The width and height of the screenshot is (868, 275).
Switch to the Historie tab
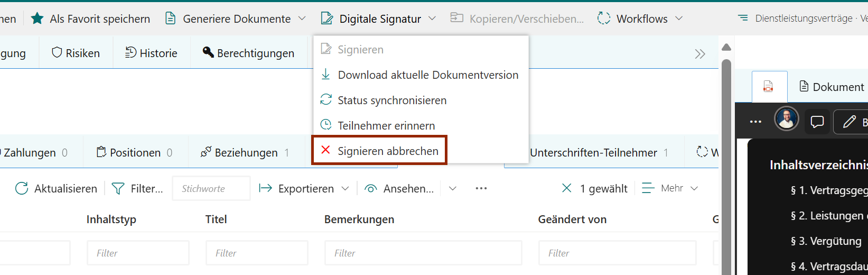(x=152, y=53)
